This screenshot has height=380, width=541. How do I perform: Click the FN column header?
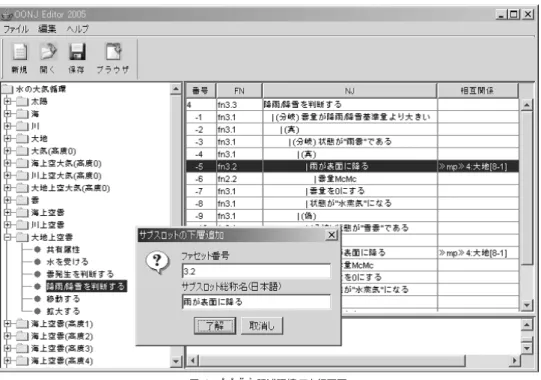point(239,91)
